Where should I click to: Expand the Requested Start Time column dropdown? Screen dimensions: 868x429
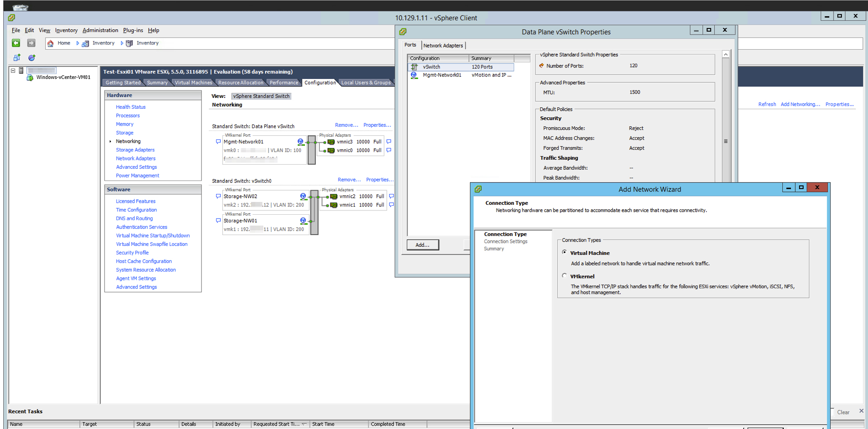tap(304, 424)
